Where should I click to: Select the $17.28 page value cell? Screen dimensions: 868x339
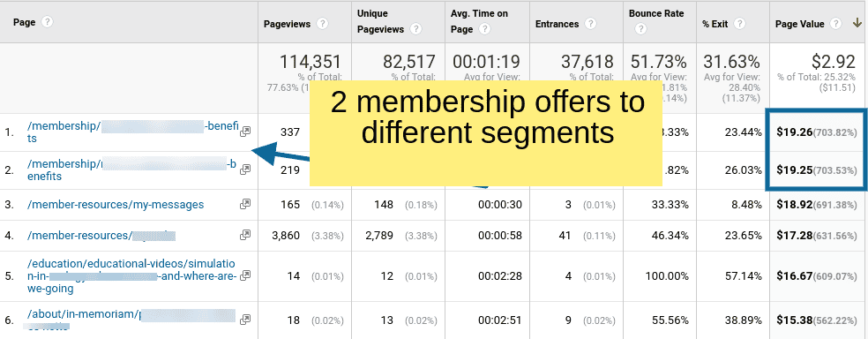click(x=817, y=236)
